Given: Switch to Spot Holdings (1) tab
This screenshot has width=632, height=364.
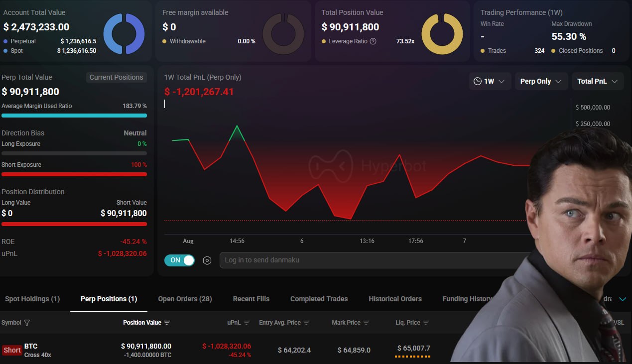Looking at the screenshot, I should pos(32,299).
